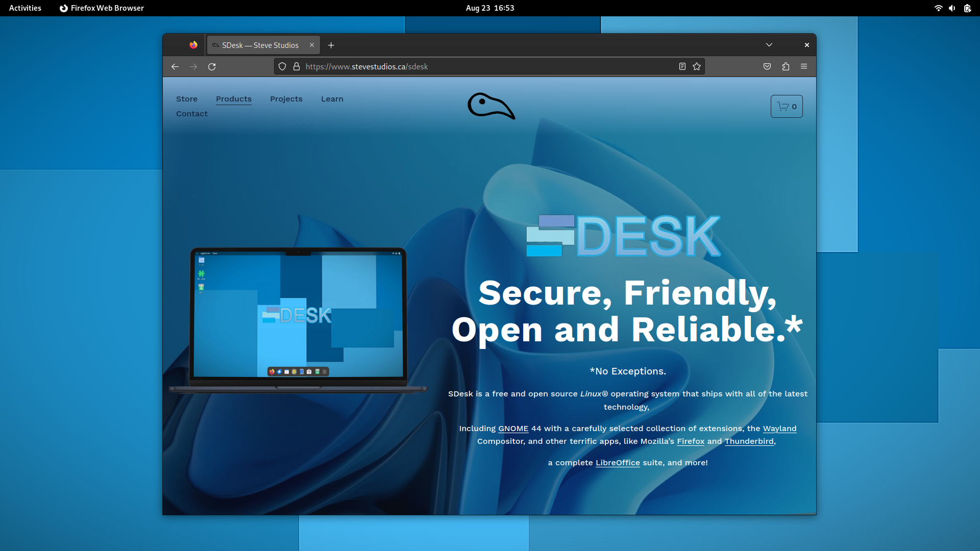This screenshot has height=551, width=980.
Task: Follow the Thunderbird link
Action: click(x=749, y=441)
